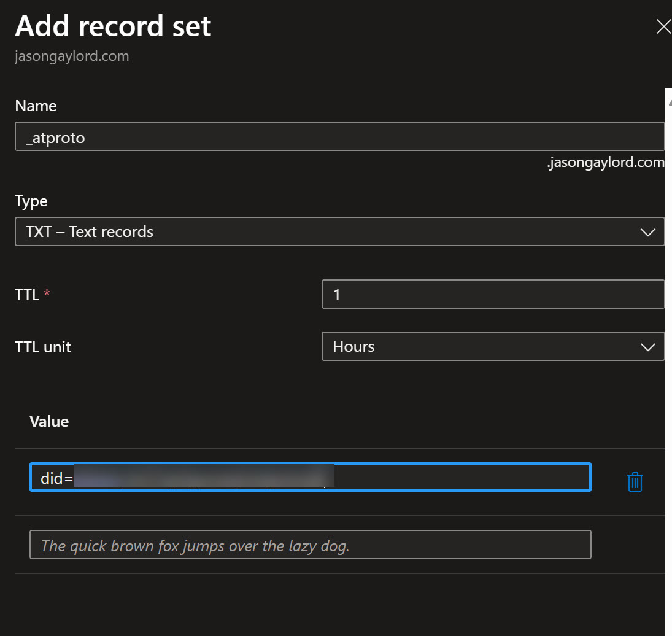Click the TTL unit chevron arrow

point(647,347)
